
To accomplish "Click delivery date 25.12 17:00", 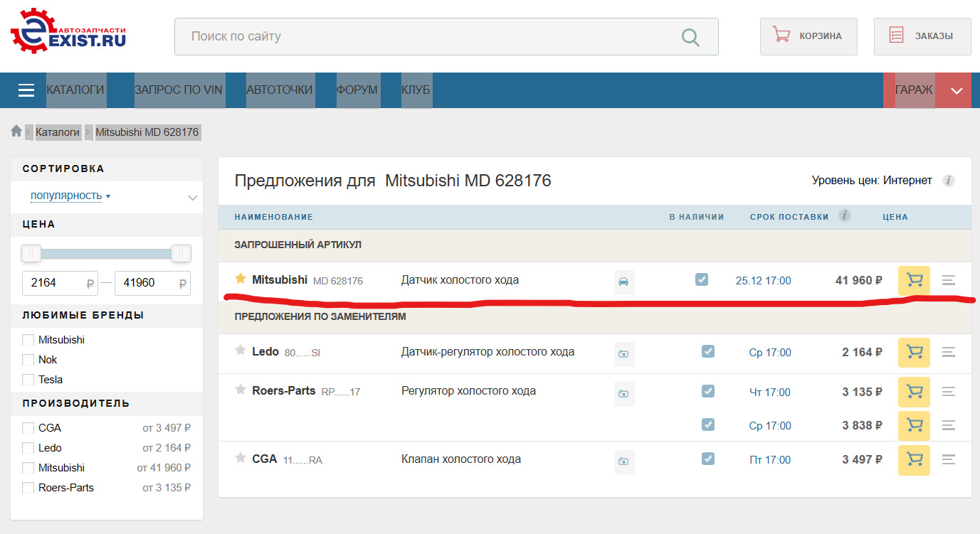I will (763, 281).
